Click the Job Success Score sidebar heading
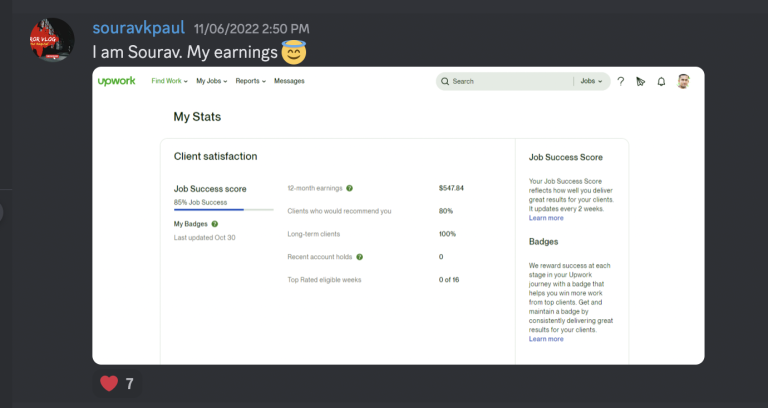This screenshot has width=768, height=408. click(x=566, y=157)
